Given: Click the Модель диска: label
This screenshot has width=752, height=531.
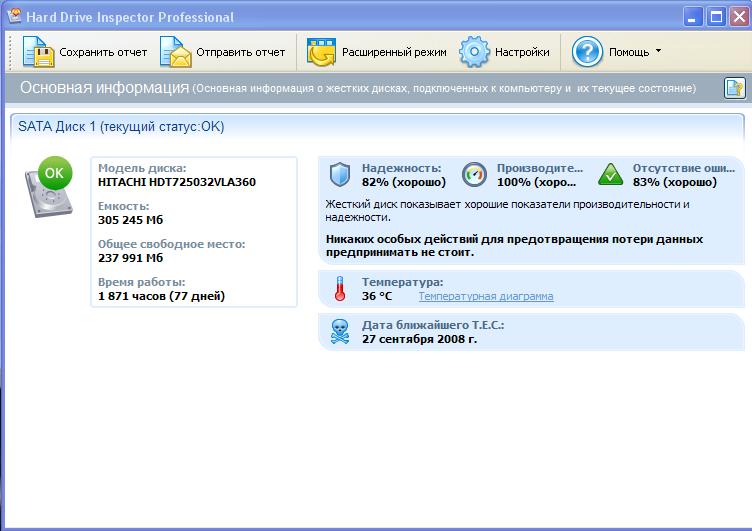Looking at the screenshot, I should coord(142,168).
